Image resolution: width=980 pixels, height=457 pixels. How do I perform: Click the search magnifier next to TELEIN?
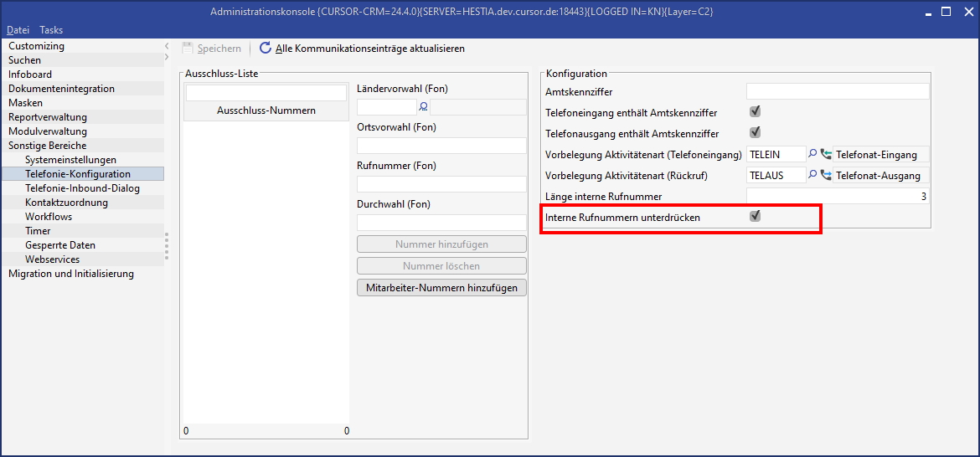pos(812,154)
